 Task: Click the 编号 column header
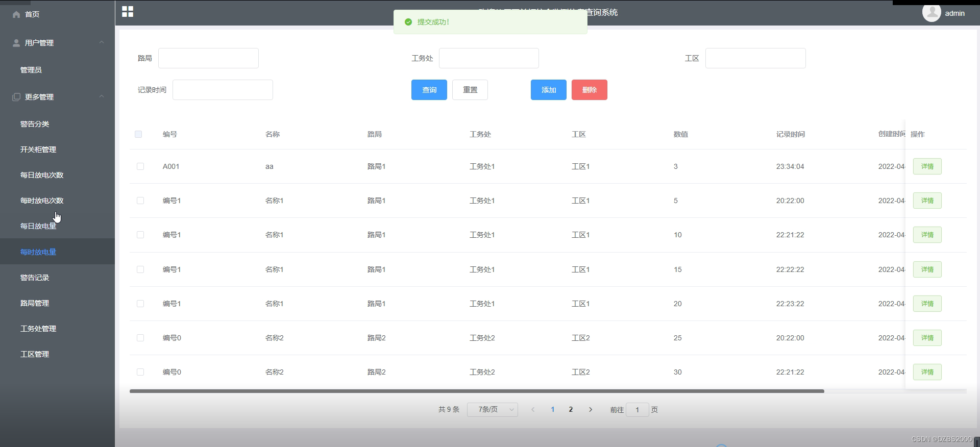170,134
